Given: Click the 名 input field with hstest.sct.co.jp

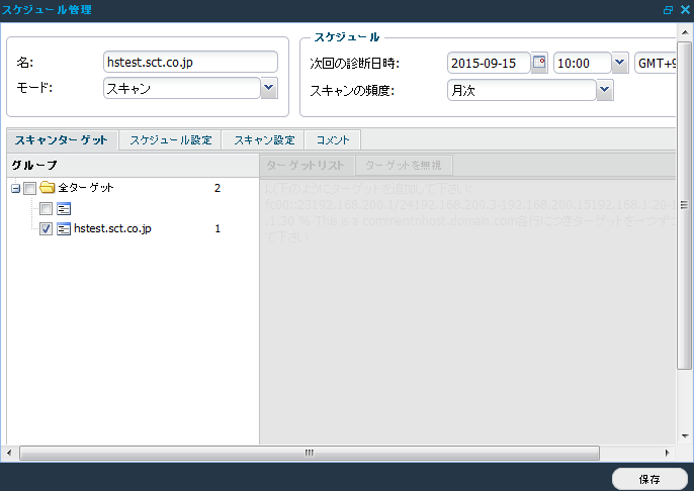Looking at the screenshot, I should [x=190, y=62].
